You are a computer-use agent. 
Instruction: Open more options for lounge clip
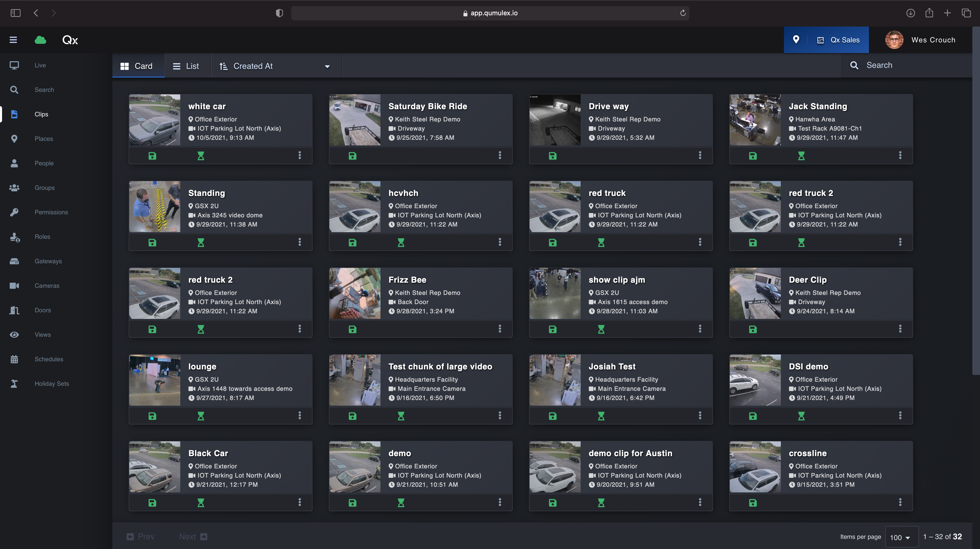pyautogui.click(x=300, y=415)
